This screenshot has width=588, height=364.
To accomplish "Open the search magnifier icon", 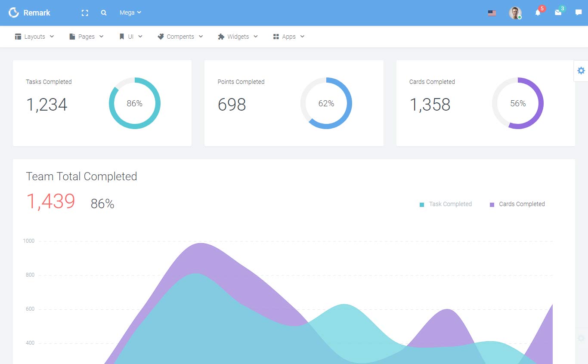I will pos(104,13).
